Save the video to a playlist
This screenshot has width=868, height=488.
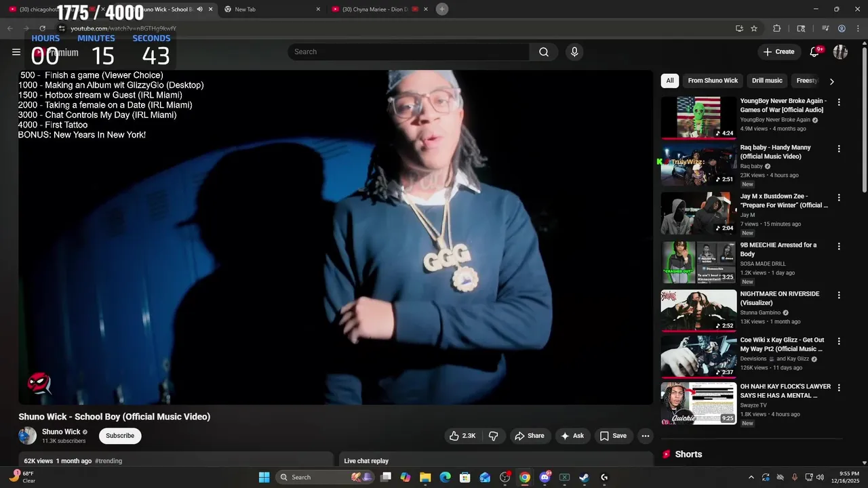613,436
